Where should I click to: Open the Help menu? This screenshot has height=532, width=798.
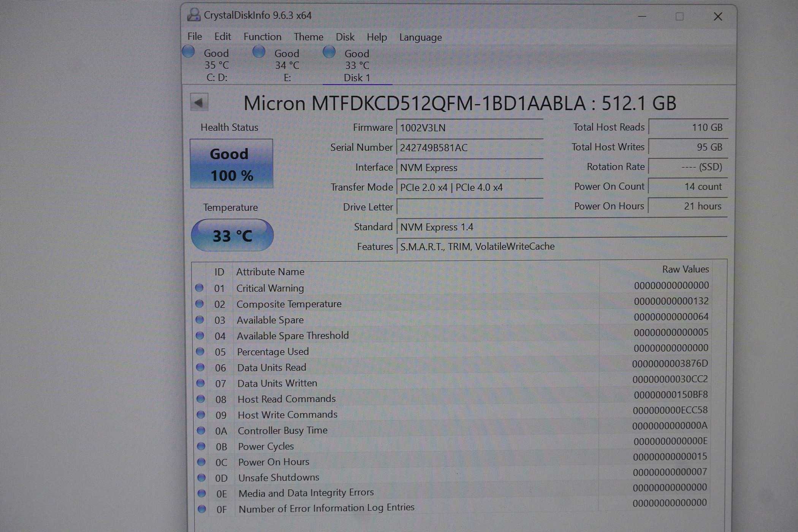coord(377,37)
